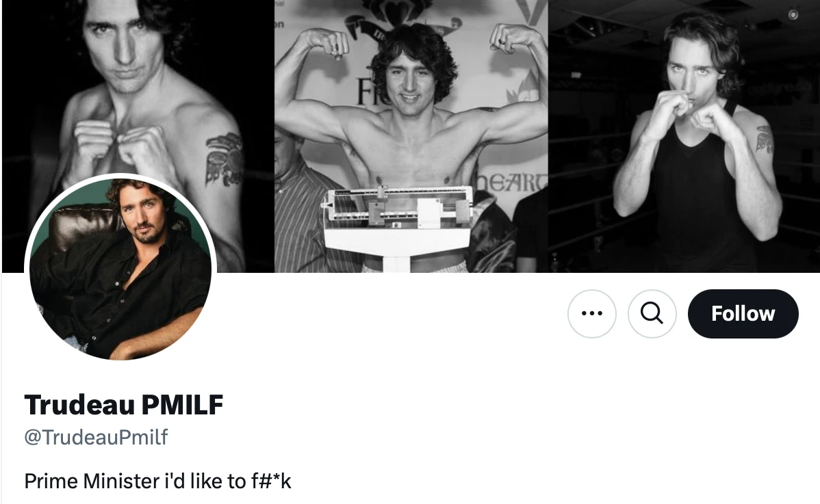Open the circular profile avatar photo
Screen dimensions: 820x504
click(x=120, y=269)
